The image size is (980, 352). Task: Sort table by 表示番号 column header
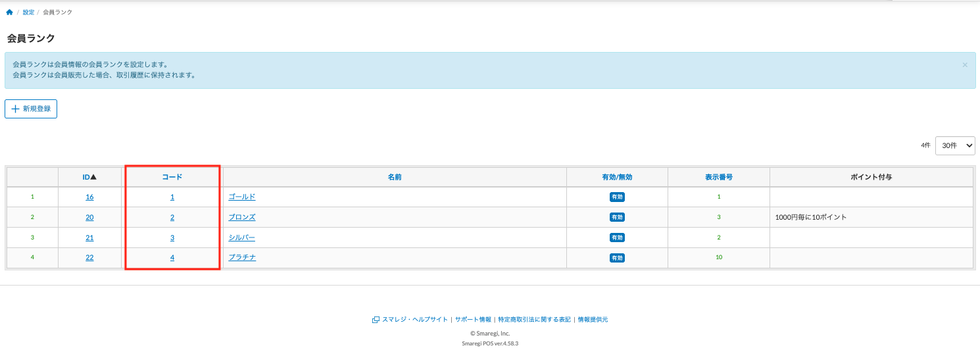point(719,177)
